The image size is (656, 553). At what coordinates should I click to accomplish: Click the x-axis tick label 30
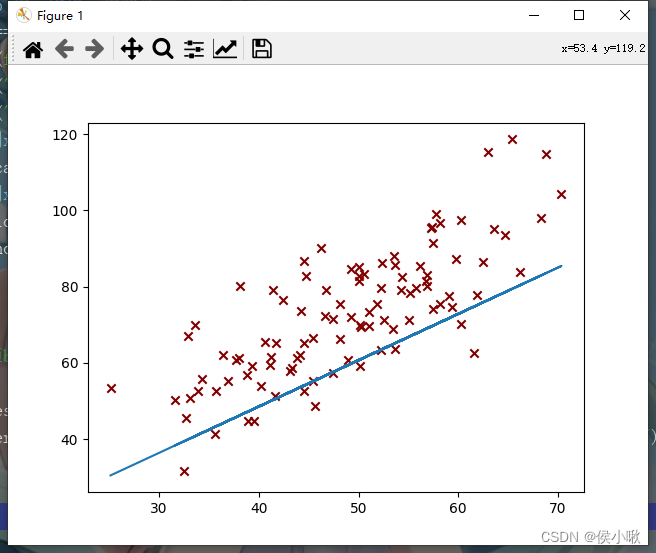click(159, 508)
